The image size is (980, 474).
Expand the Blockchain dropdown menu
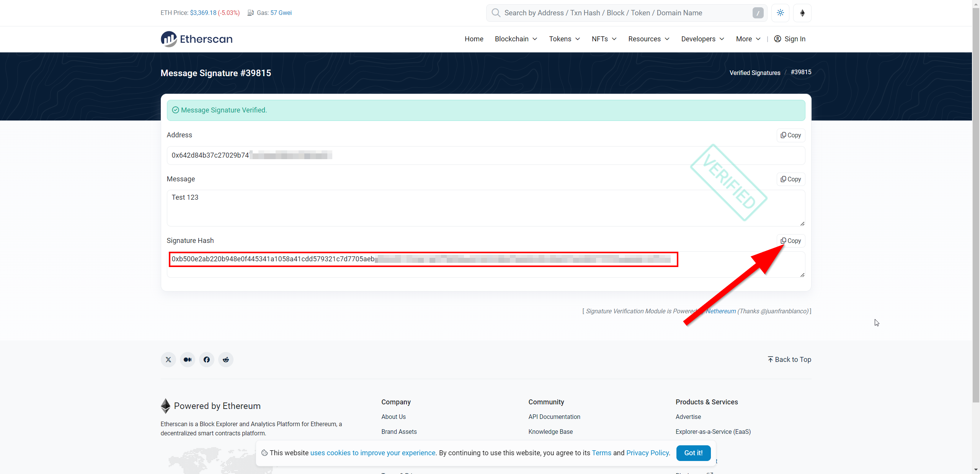pyautogui.click(x=516, y=39)
